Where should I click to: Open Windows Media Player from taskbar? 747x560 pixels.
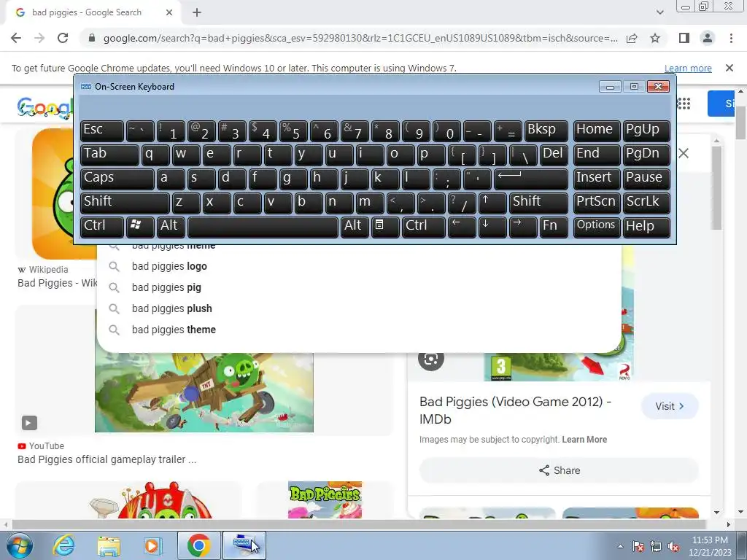(x=153, y=545)
